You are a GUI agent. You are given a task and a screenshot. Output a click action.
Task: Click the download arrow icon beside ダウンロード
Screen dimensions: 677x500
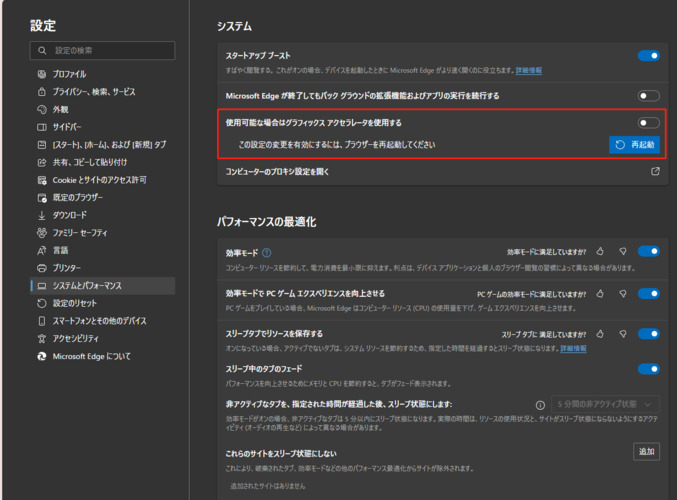(41, 215)
